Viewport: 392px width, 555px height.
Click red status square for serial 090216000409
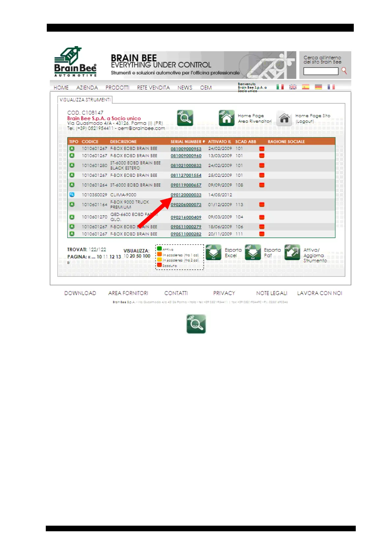pos(262,217)
